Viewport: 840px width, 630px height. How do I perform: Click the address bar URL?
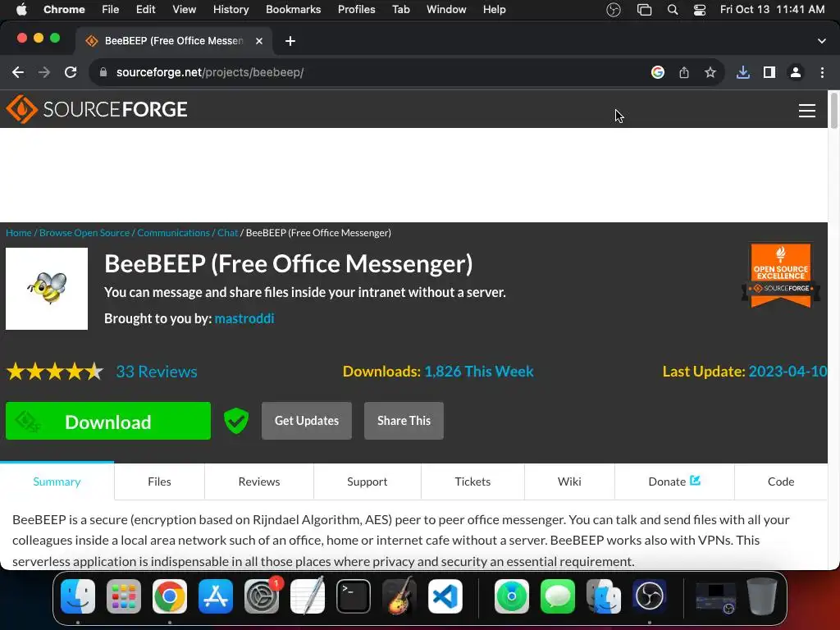[210, 72]
